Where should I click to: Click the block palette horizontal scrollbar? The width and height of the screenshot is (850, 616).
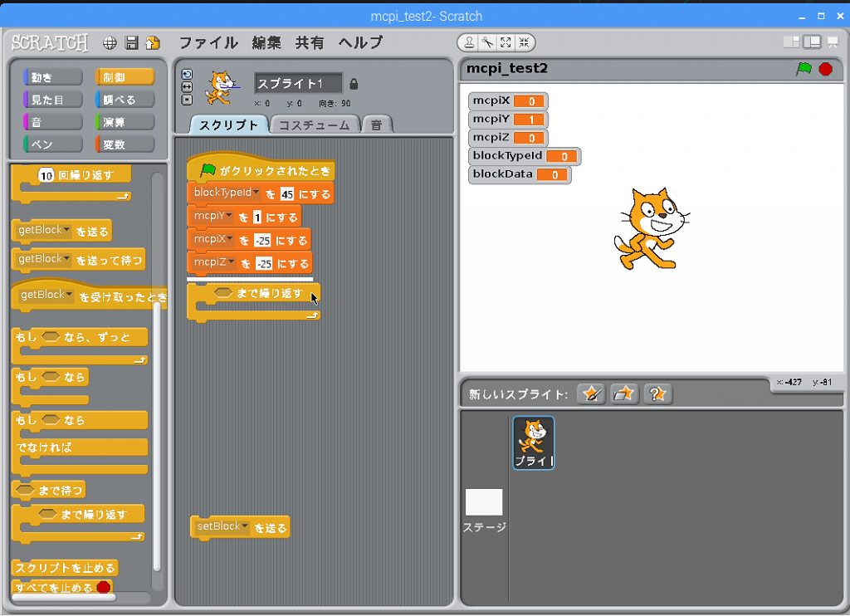[x=64, y=597]
